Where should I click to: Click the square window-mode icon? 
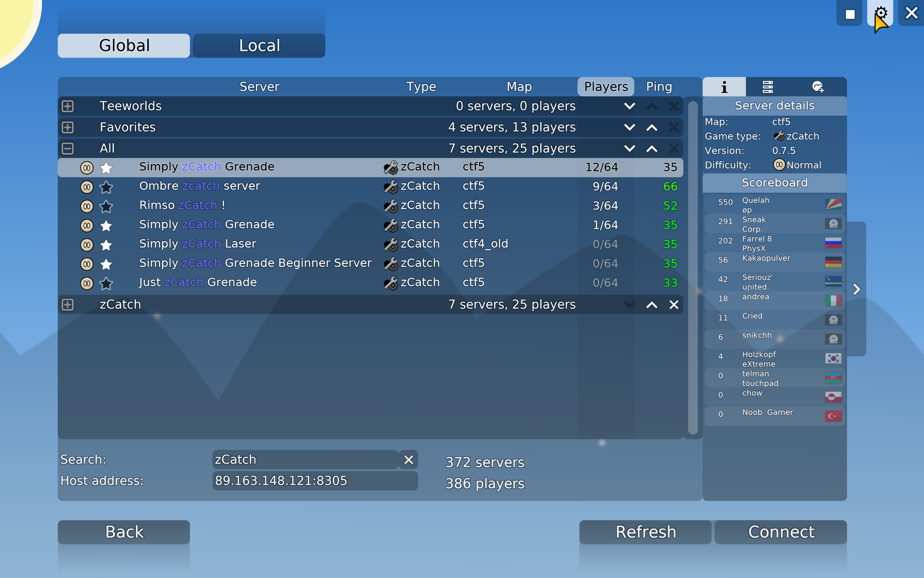click(850, 14)
